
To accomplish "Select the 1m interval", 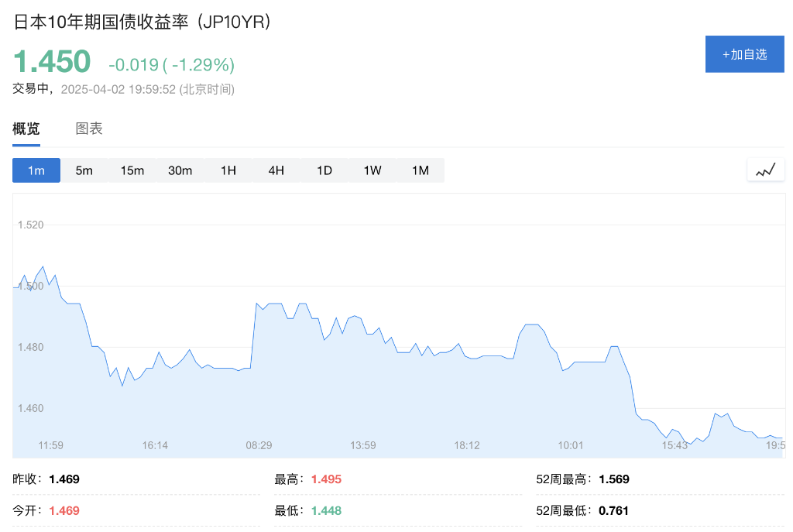I will 36,170.
